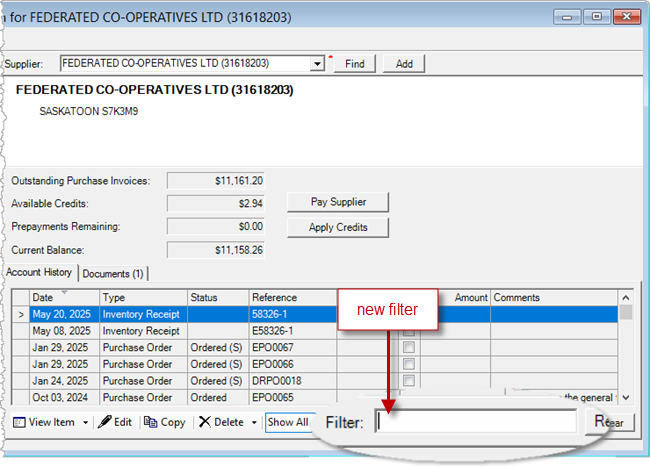Click the Clear filter button
This screenshot has height=467, width=650.
coord(609,422)
